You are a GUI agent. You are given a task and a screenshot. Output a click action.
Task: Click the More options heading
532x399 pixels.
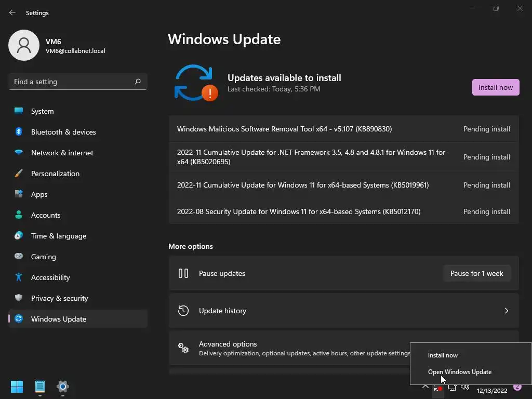tap(191, 246)
